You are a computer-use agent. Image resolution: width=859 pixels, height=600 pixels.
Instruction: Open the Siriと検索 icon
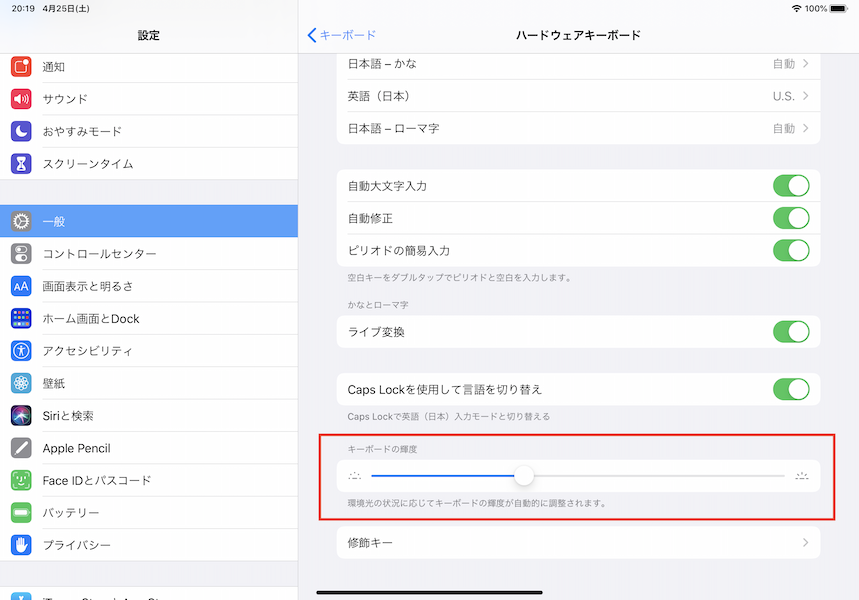point(21,416)
